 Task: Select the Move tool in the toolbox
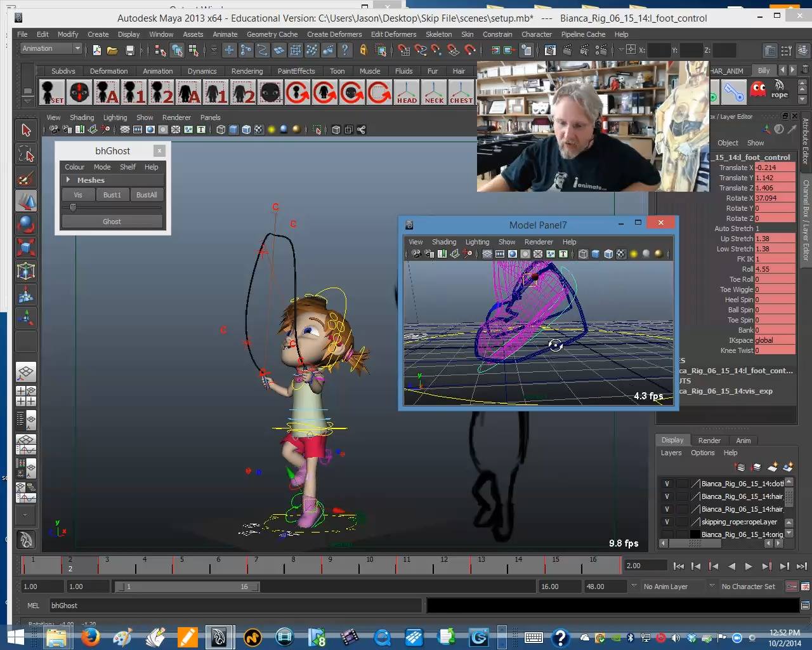pyautogui.click(x=26, y=202)
